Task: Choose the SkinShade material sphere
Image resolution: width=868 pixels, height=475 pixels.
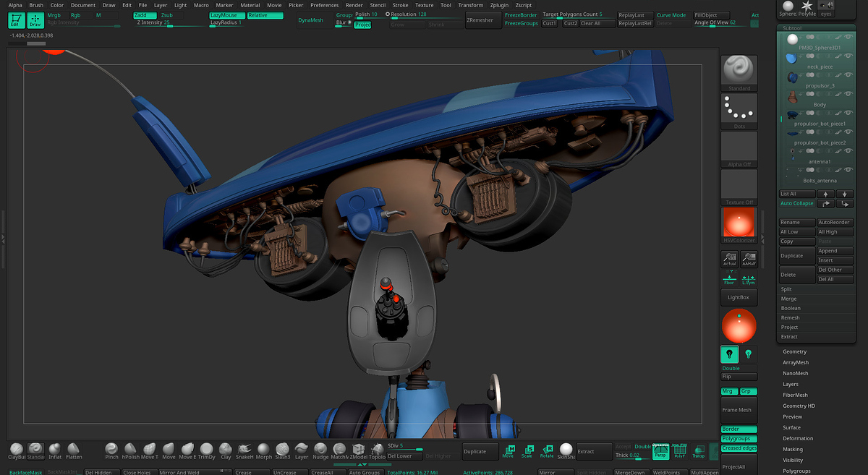Action: 566,450
